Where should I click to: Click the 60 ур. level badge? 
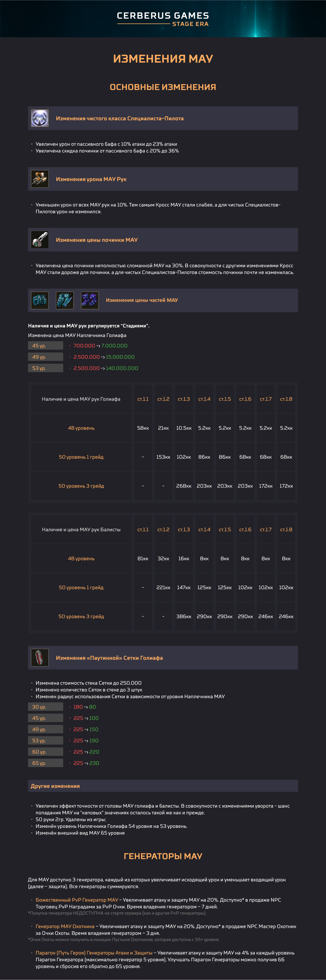point(45,752)
